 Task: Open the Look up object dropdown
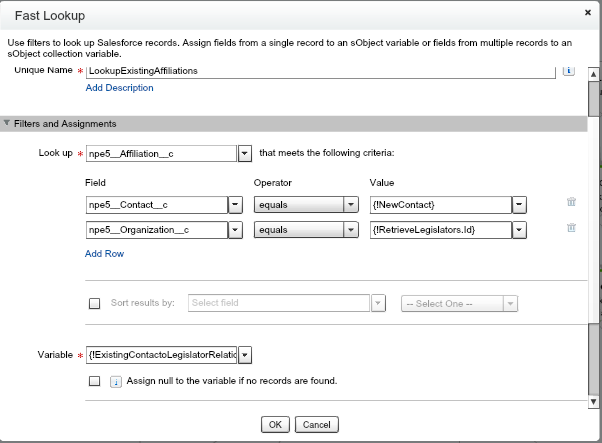244,154
